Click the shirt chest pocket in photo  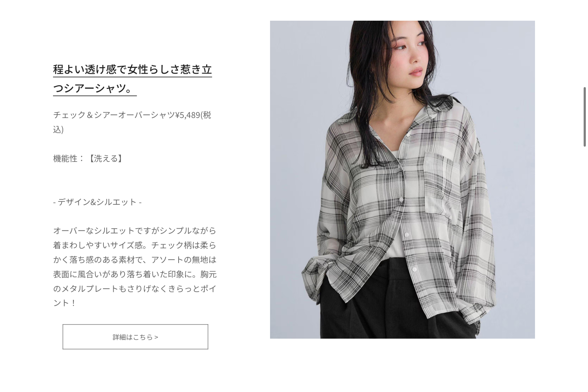440,185
